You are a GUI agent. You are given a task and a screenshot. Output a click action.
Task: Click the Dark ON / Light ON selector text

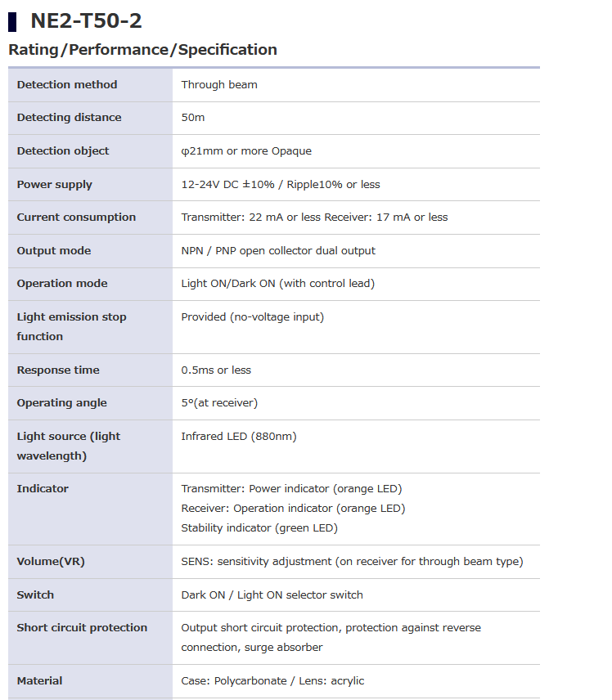272,595
